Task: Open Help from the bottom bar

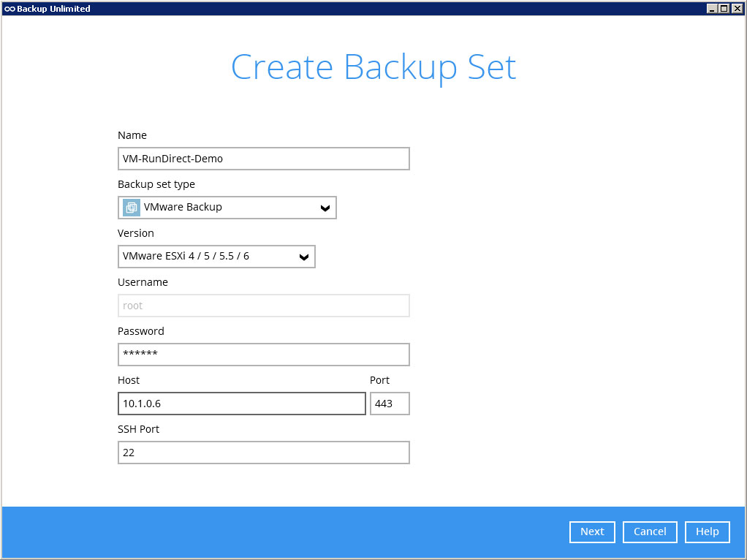Action: point(707,532)
